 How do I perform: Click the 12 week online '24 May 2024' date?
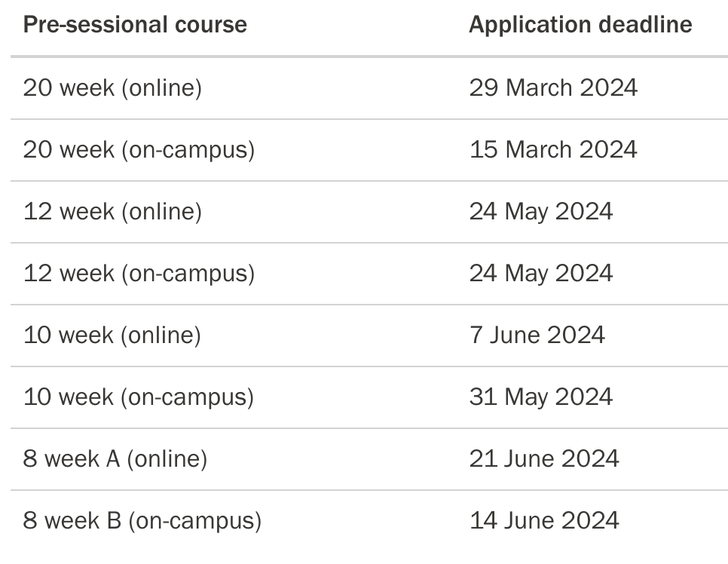[x=541, y=212]
